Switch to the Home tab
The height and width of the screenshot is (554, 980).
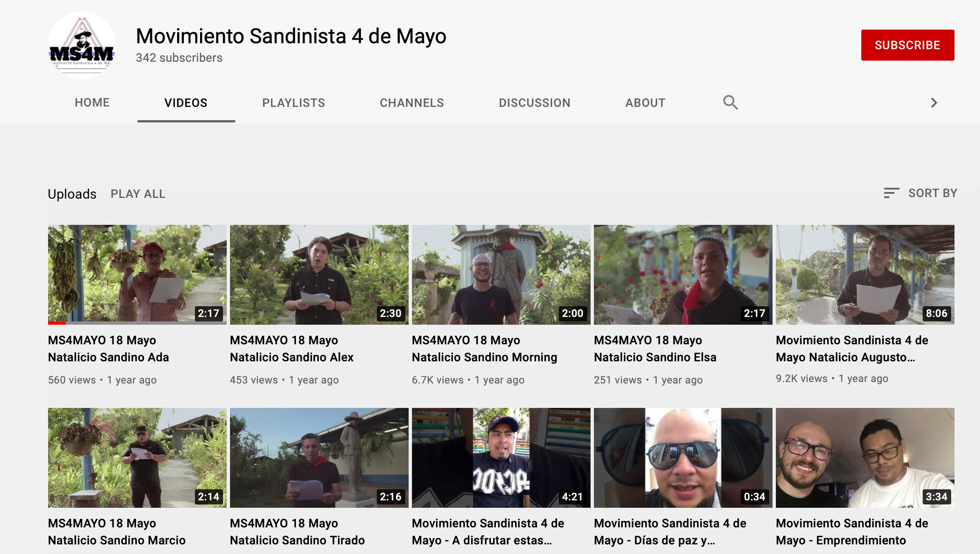92,103
